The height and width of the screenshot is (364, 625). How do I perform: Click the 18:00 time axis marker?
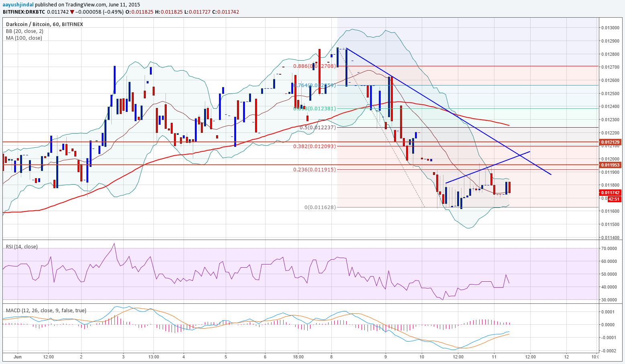(x=298, y=357)
